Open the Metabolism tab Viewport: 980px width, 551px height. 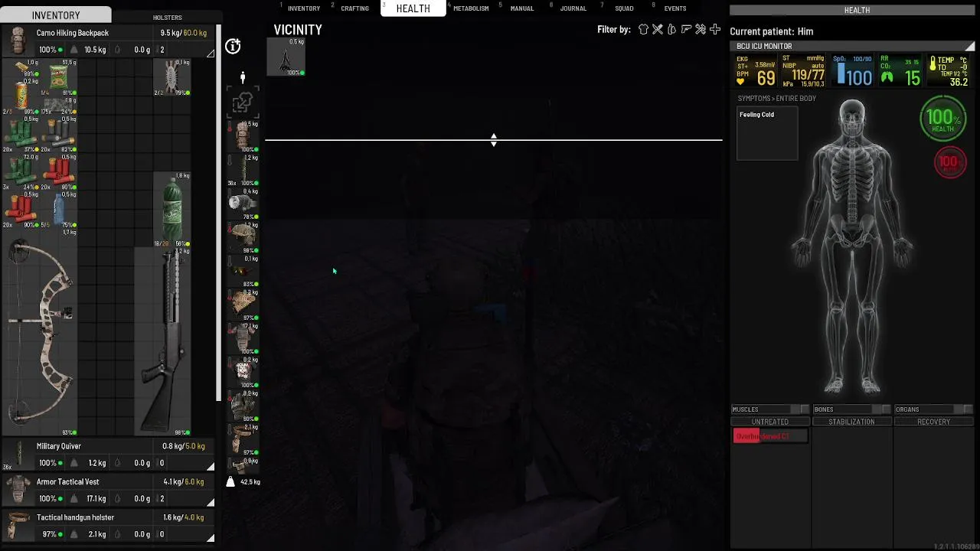[471, 8]
